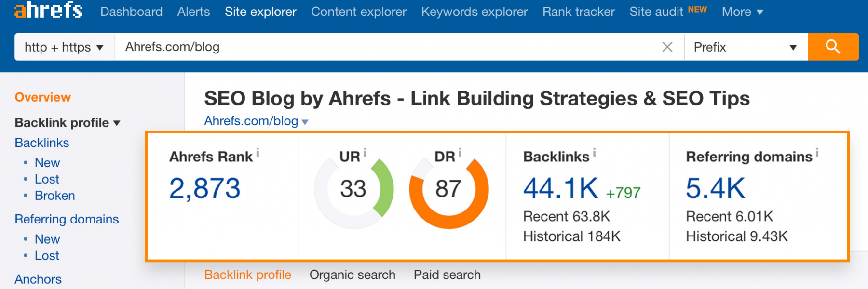Screen dimensions: 868x289
Task: Expand the Ahrefs.com/blog URL dropdown arrow
Action: pos(305,122)
